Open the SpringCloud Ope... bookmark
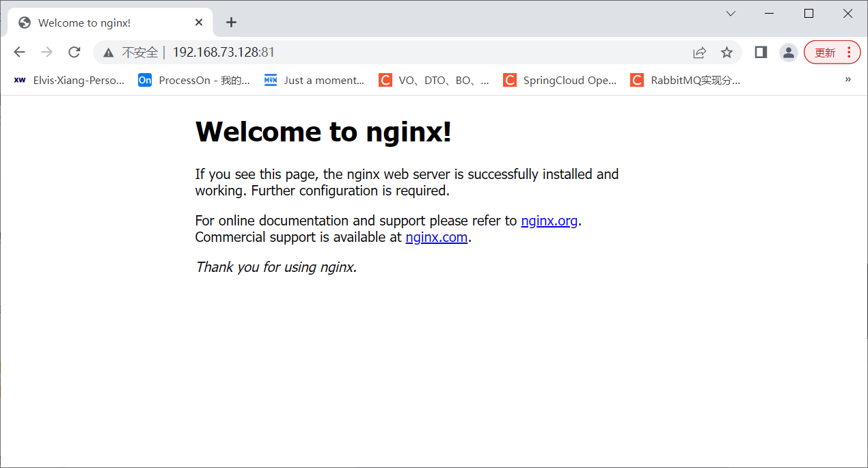This screenshot has width=868, height=468. (x=560, y=80)
